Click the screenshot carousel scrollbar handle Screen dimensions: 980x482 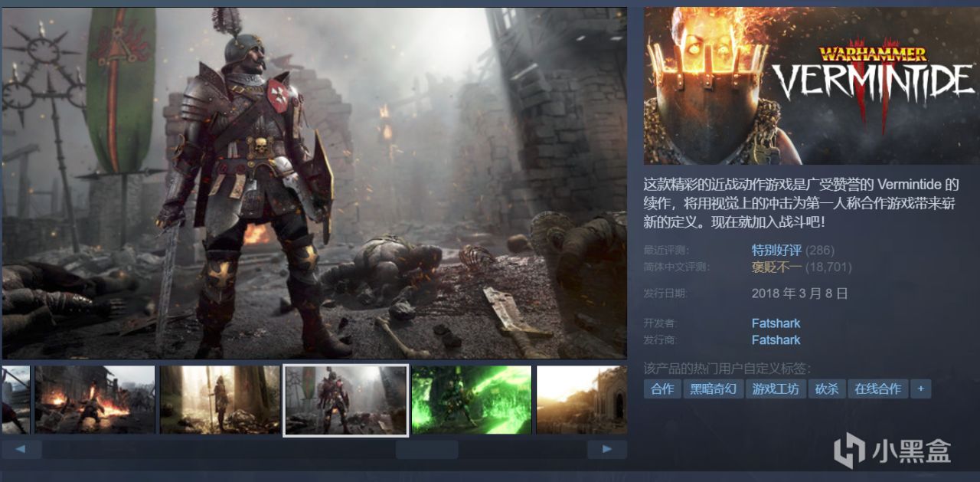pos(426,449)
